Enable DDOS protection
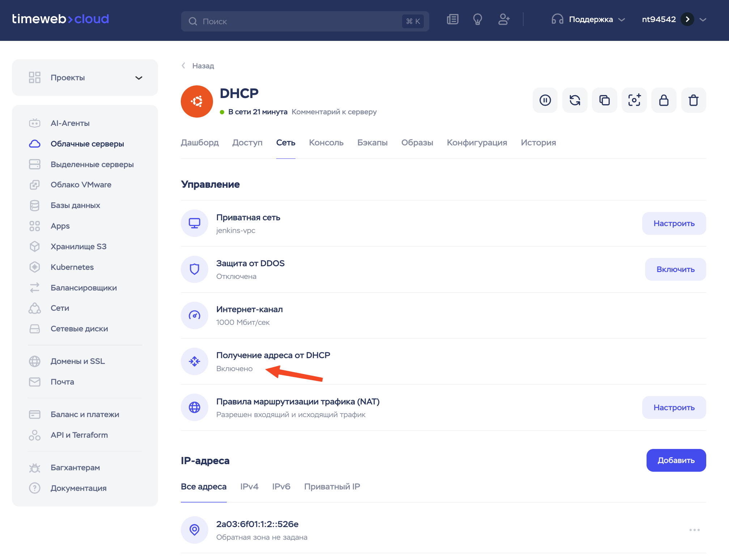Screen dimensions: 729x560 [x=675, y=269]
